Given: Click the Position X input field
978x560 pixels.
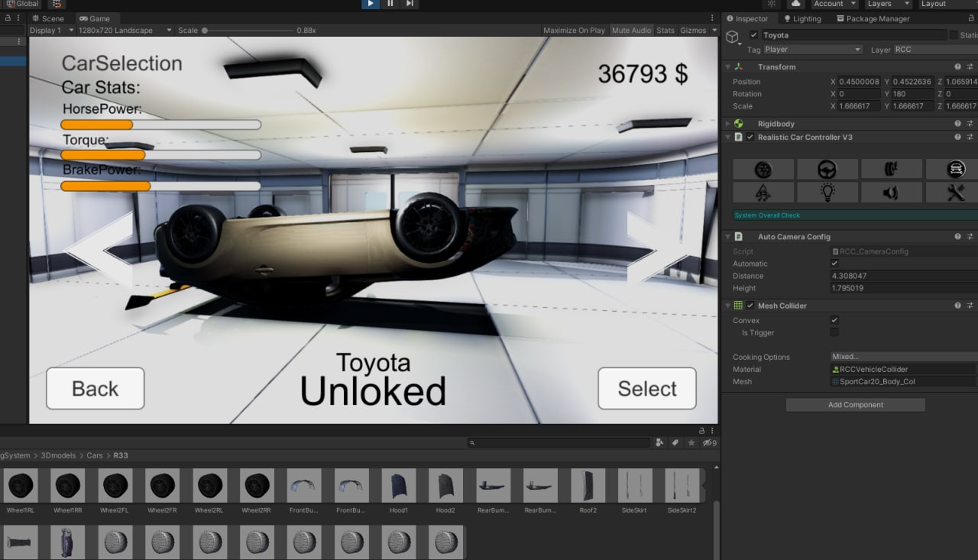Looking at the screenshot, I should (859, 82).
